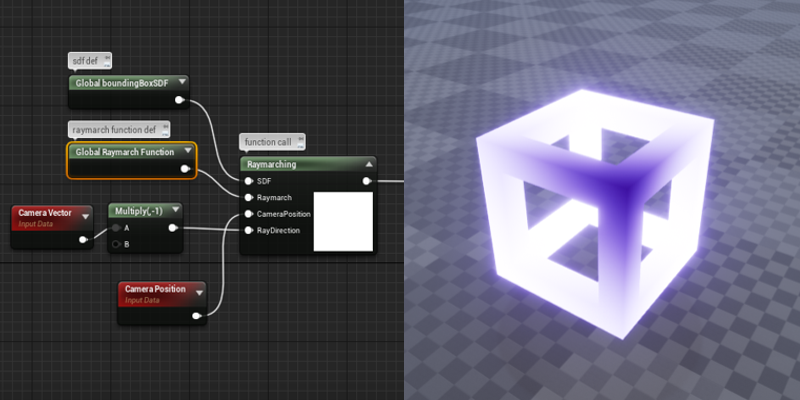The height and width of the screenshot is (400, 800).
Task: Click the Raymarching node output pin
Action: (366, 181)
